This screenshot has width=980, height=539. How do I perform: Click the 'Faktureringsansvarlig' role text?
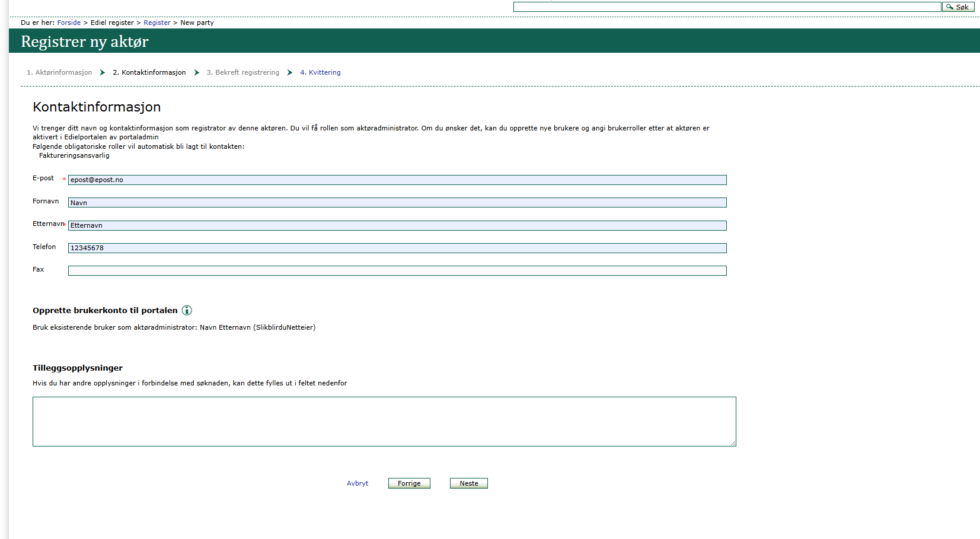point(74,155)
